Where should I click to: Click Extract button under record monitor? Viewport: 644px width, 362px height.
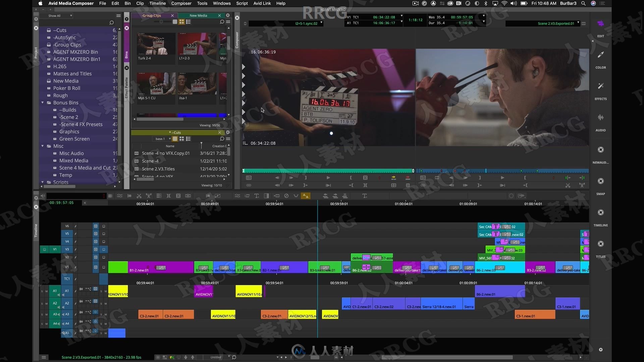[x=582, y=185]
